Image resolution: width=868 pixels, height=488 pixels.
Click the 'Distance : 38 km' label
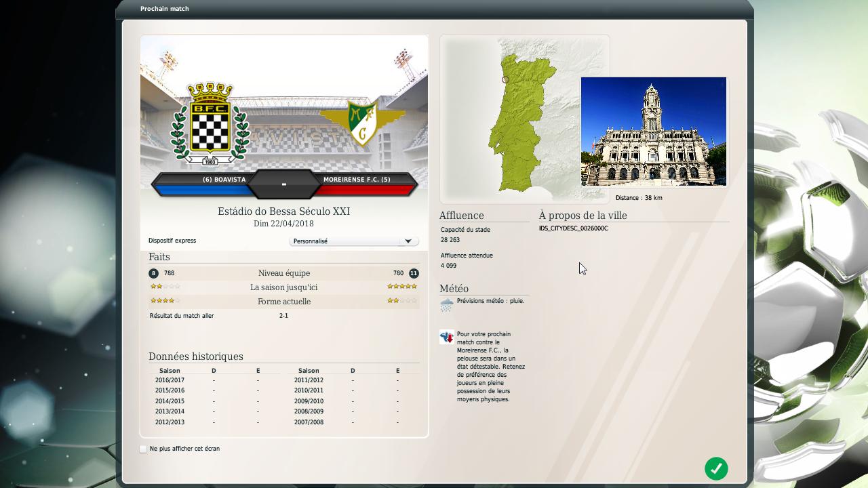point(639,198)
